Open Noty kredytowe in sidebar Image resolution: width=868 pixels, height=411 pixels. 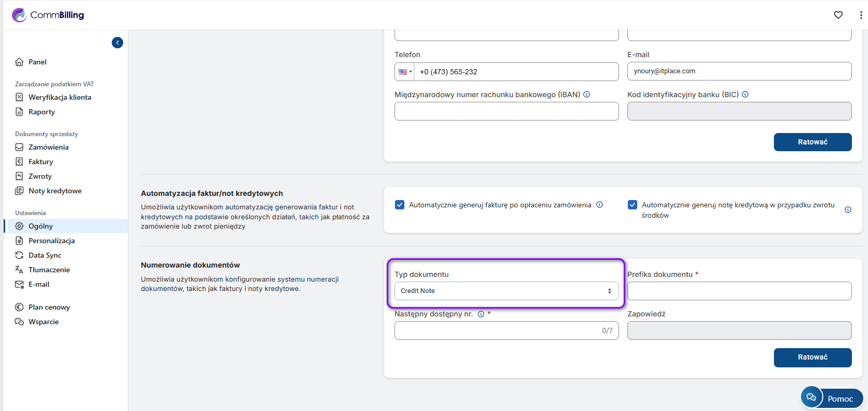(55, 191)
